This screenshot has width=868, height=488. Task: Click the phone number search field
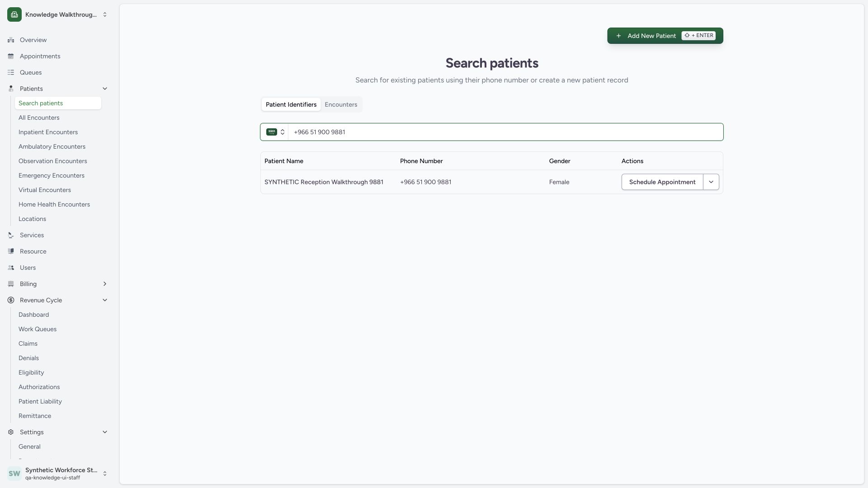point(505,132)
